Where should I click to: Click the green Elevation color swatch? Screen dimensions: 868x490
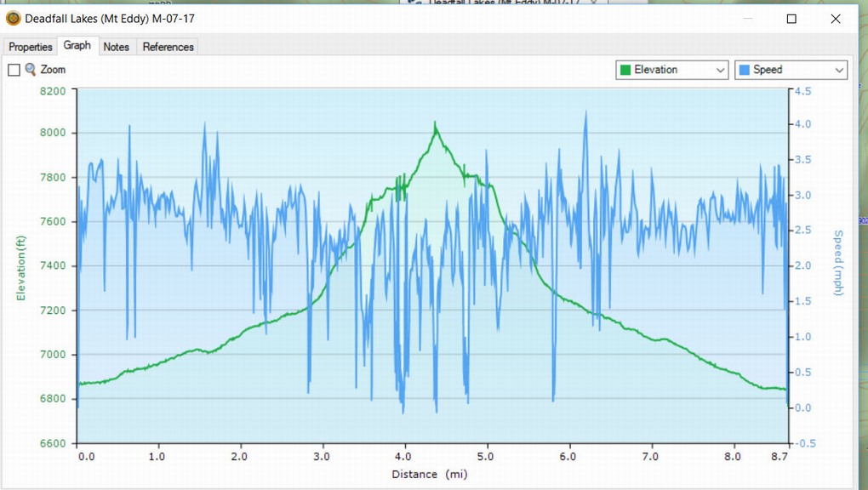point(625,70)
